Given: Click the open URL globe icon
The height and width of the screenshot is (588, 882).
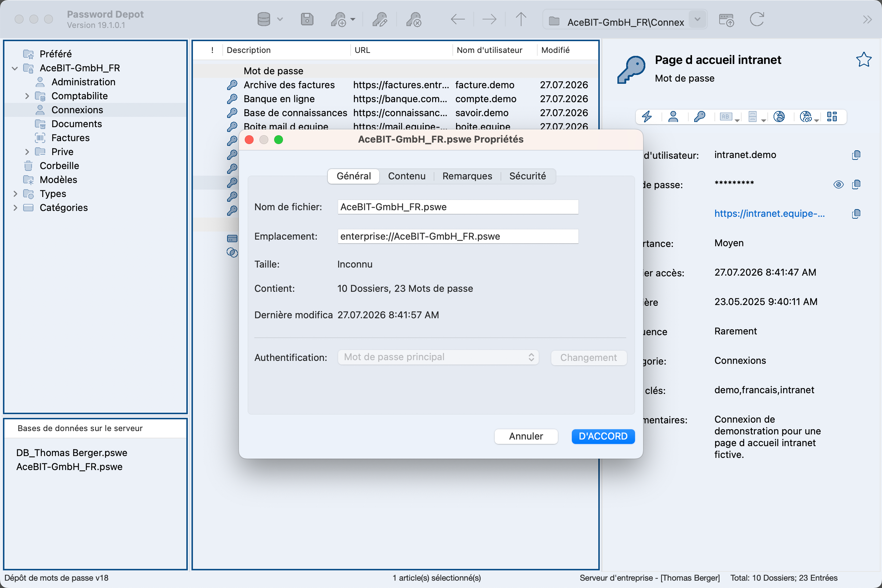Looking at the screenshot, I should pyautogui.click(x=779, y=116).
